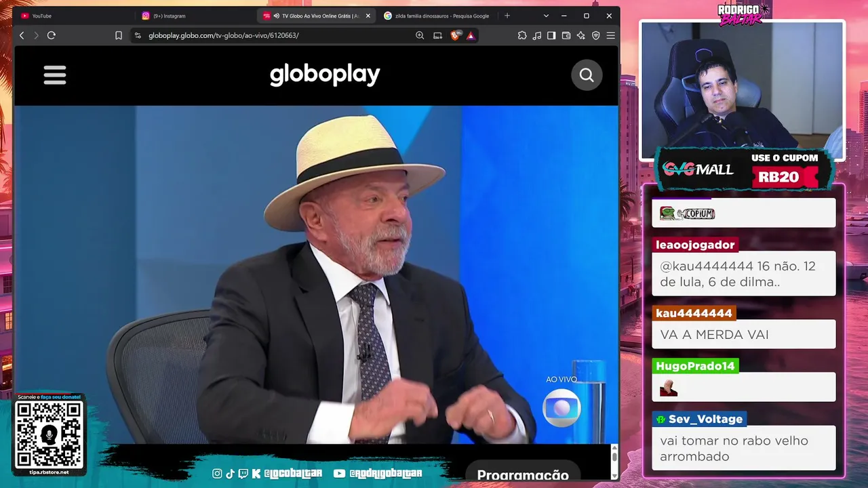
Task: Close the TV Globo Ao Vivo tab
Action: click(x=368, y=16)
